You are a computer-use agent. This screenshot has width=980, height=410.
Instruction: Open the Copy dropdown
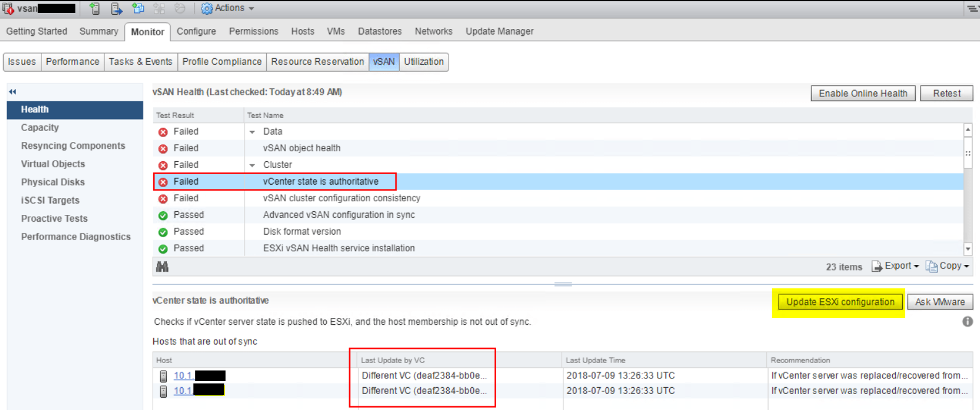pyautogui.click(x=947, y=266)
